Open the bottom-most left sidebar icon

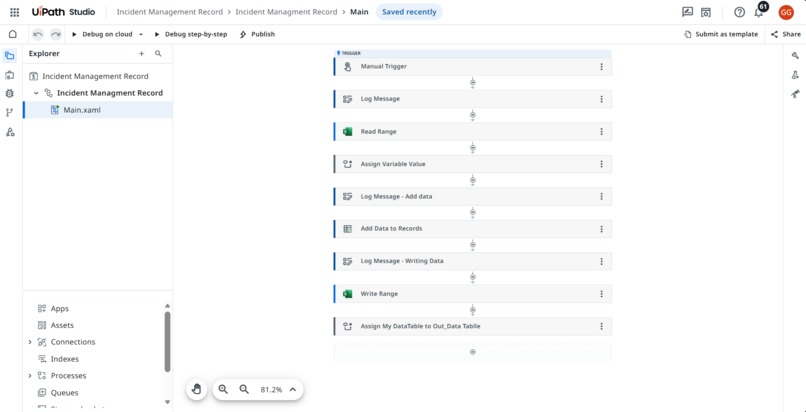(9, 132)
